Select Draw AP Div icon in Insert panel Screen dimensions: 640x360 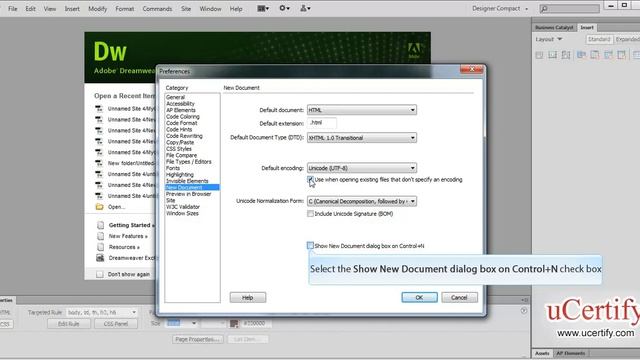click(x=566, y=55)
